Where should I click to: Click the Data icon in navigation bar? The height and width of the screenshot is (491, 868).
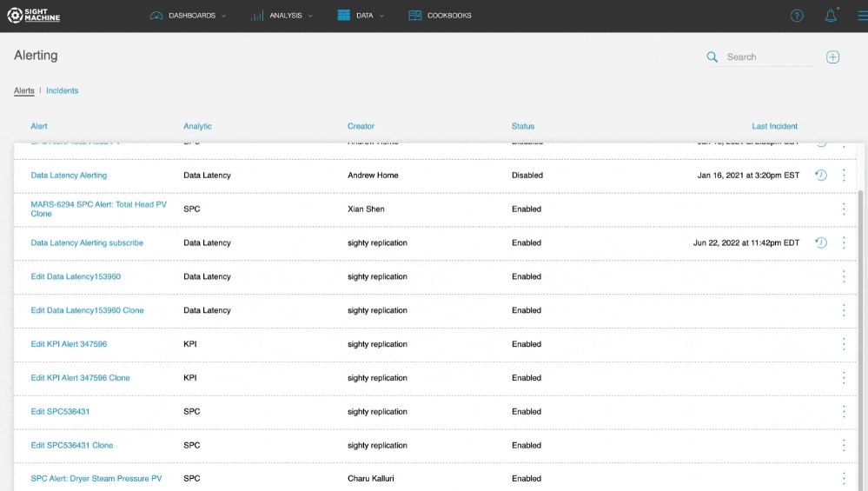pos(344,15)
